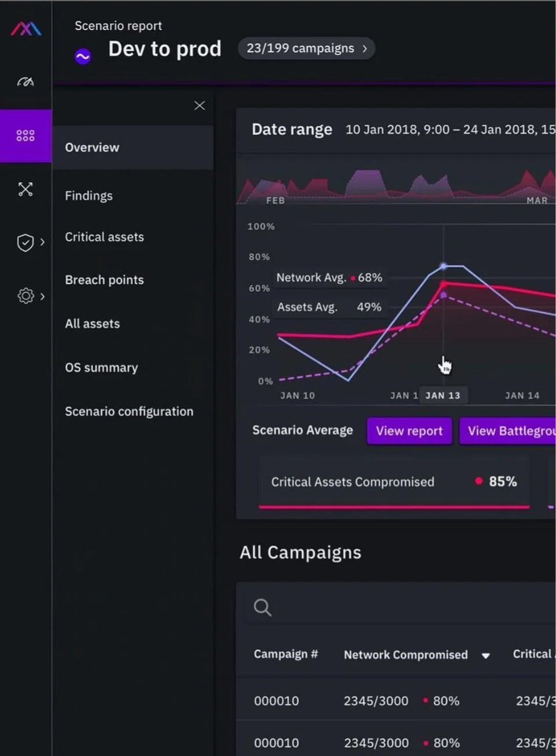The image size is (556, 756).
Task: Click the View report button
Action: 409,431
